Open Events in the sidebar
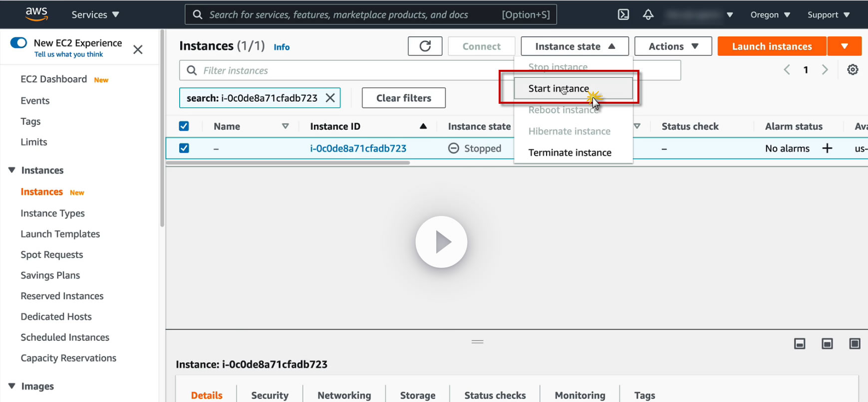The width and height of the screenshot is (868, 402). (35, 101)
